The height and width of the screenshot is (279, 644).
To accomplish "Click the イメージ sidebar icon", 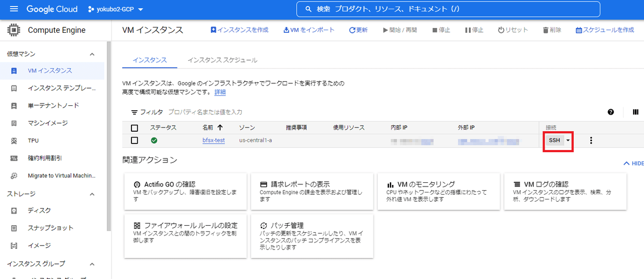I will click(x=14, y=245).
